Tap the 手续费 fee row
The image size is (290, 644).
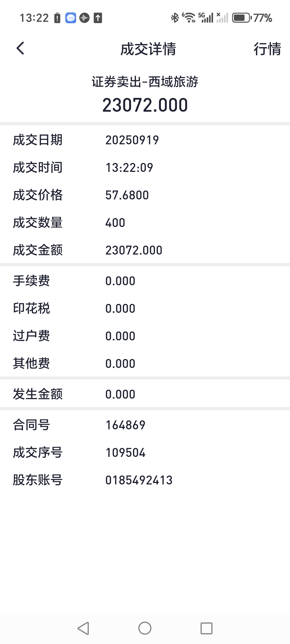coord(145,281)
